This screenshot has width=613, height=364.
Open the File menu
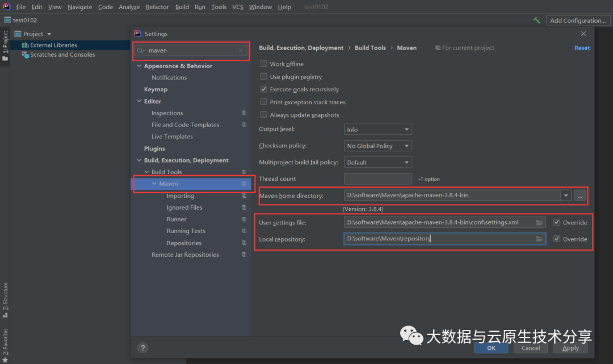[21, 7]
